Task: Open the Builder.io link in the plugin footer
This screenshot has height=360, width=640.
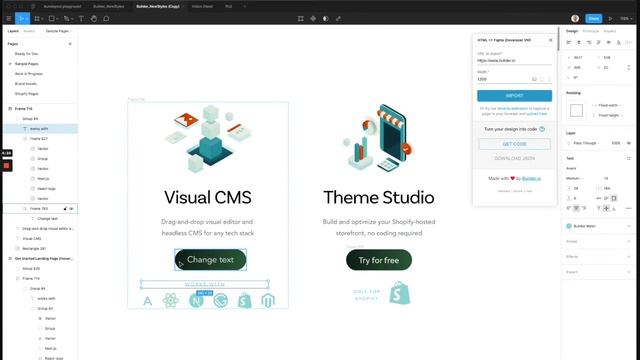Action: coord(531,178)
